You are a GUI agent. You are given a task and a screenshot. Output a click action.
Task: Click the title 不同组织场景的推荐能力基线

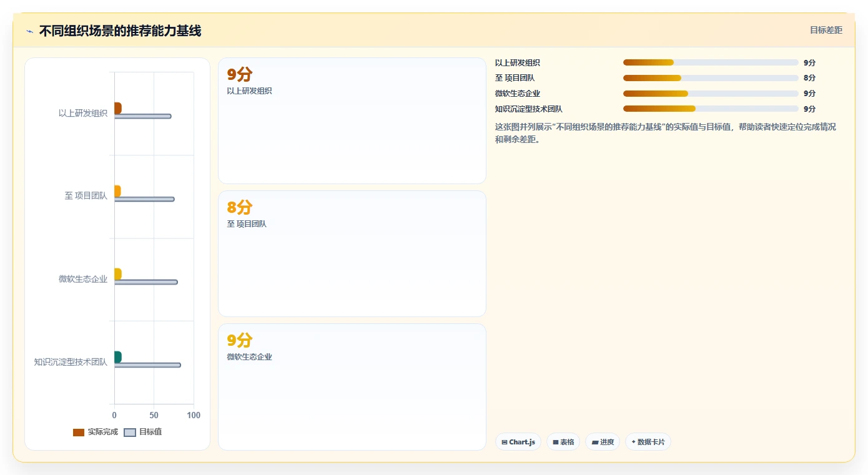[x=120, y=31]
